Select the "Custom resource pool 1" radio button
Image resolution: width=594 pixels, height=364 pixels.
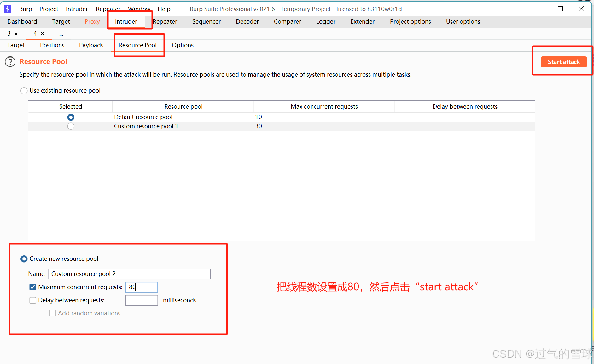[x=71, y=126]
